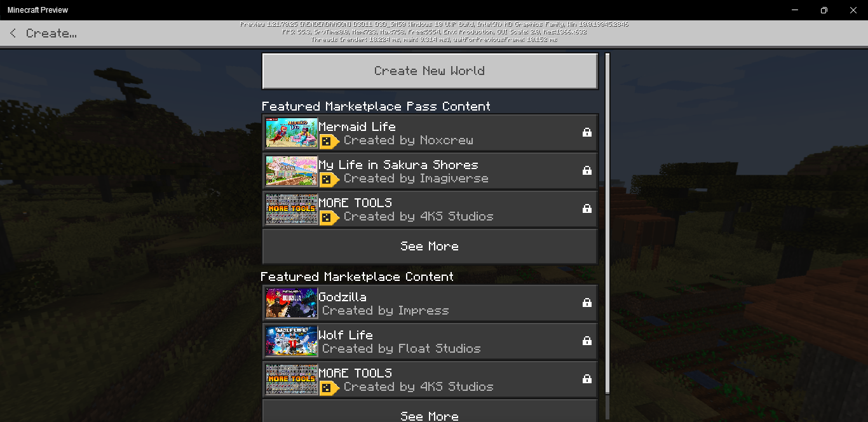Click the lock icon on the first MORE TOOLS entry
Image resolution: width=868 pixels, height=422 pixels.
[x=587, y=208]
